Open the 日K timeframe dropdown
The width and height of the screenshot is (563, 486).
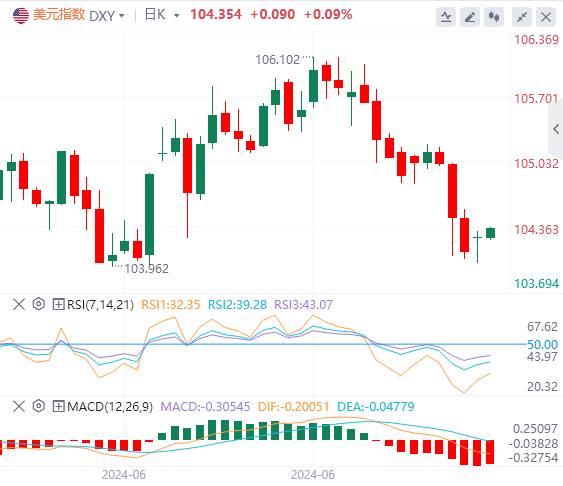[x=162, y=15]
